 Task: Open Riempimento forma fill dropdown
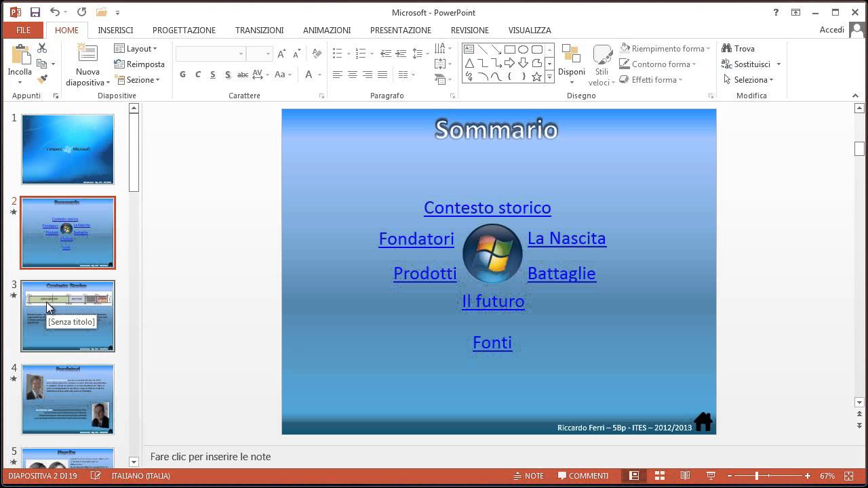(x=665, y=48)
